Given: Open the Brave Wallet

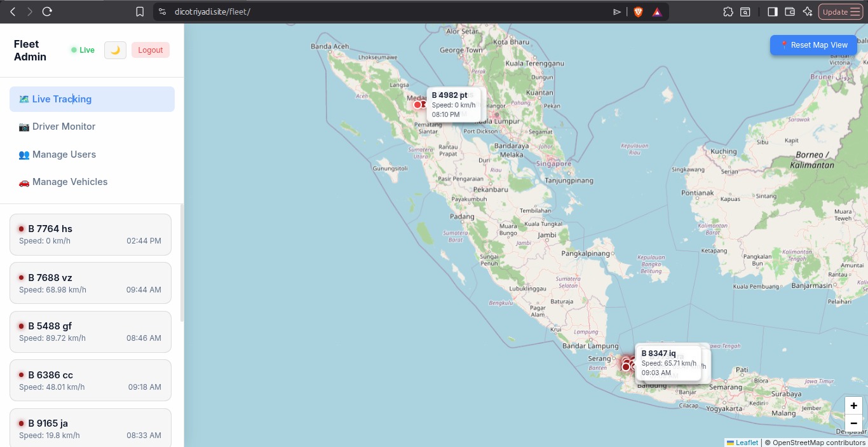Looking at the screenshot, I should pos(790,11).
